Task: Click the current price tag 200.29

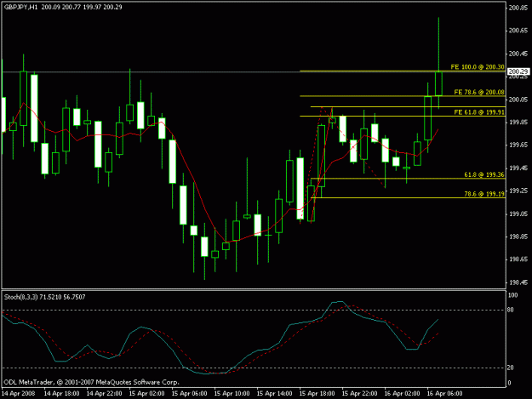Action: pos(518,71)
